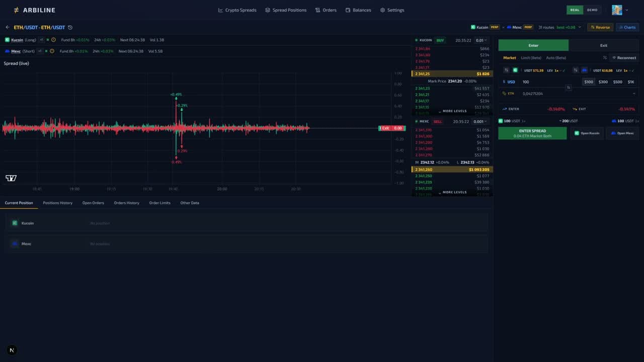Select the Market order type
The width and height of the screenshot is (644, 362).
[x=510, y=58]
